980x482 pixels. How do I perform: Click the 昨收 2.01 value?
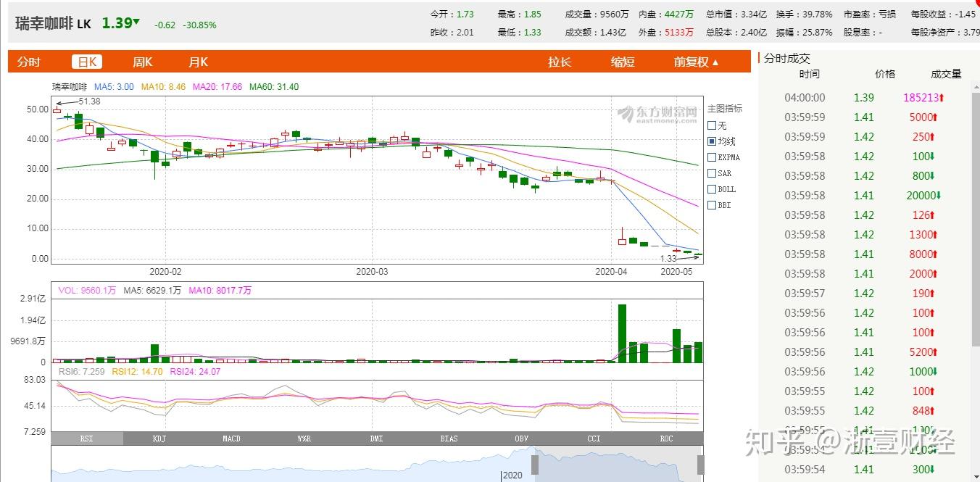click(x=465, y=32)
